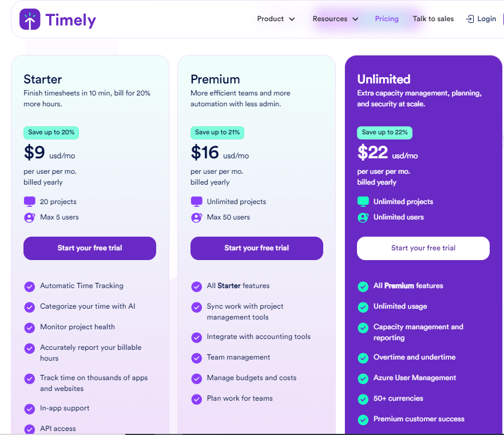This screenshot has width=504, height=435.
Task: Select the Pricing menu item
Action: [387, 18]
